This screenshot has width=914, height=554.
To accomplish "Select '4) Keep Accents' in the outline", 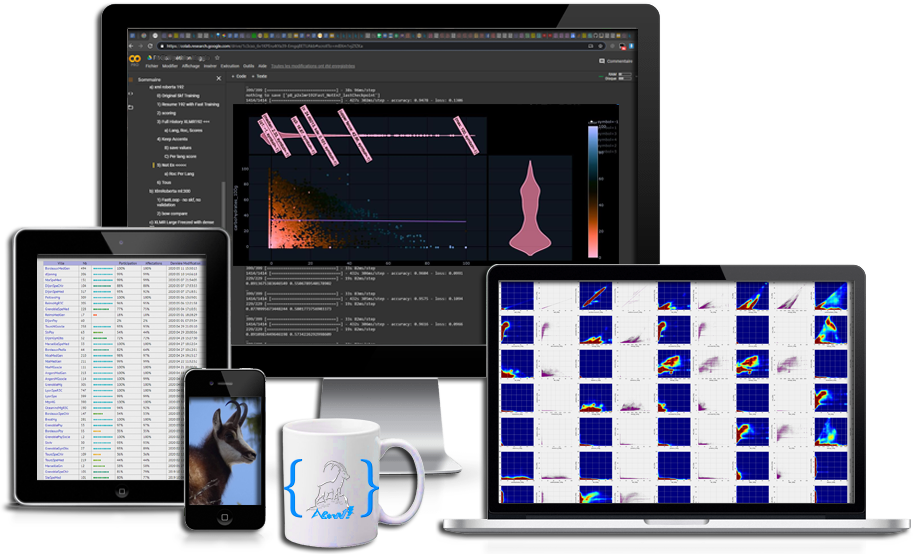I will tap(172, 137).
